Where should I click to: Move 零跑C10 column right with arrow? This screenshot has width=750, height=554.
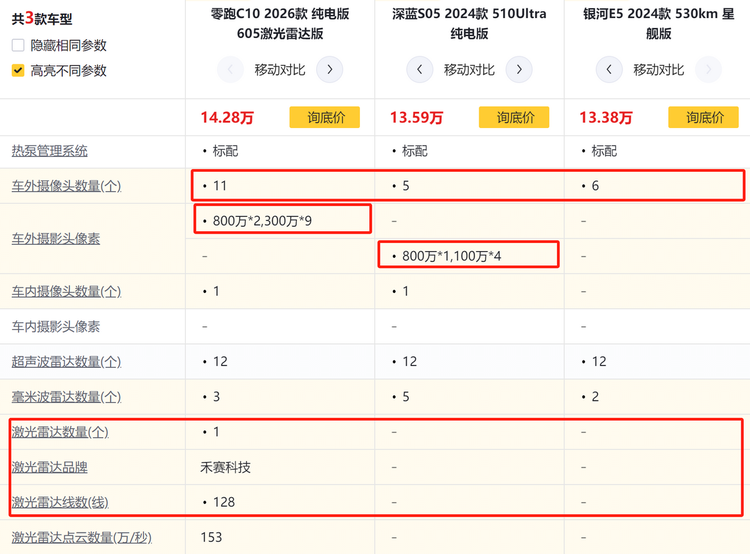[329, 70]
